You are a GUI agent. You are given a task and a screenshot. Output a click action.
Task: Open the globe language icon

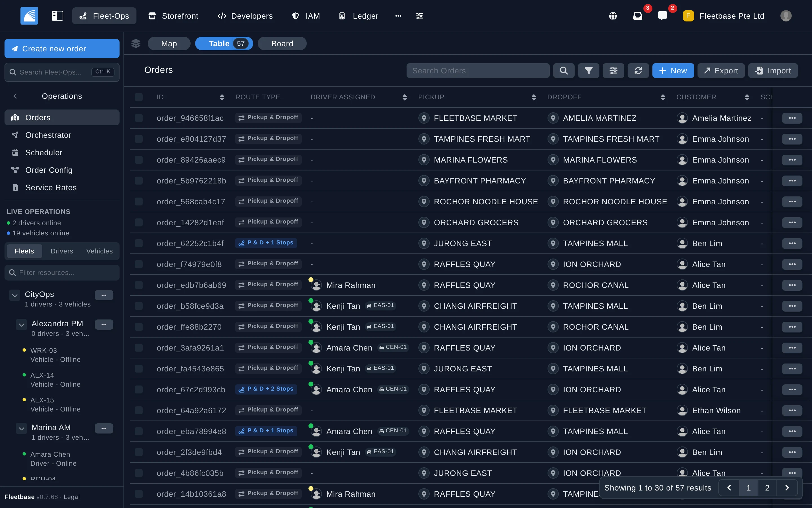pyautogui.click(x=613, y=16)
